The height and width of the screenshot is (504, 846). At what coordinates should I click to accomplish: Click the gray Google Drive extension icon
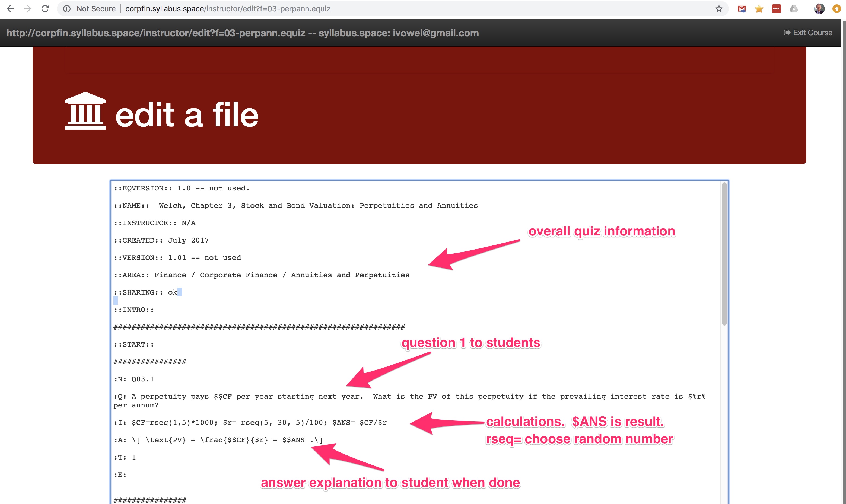point(794,9)
